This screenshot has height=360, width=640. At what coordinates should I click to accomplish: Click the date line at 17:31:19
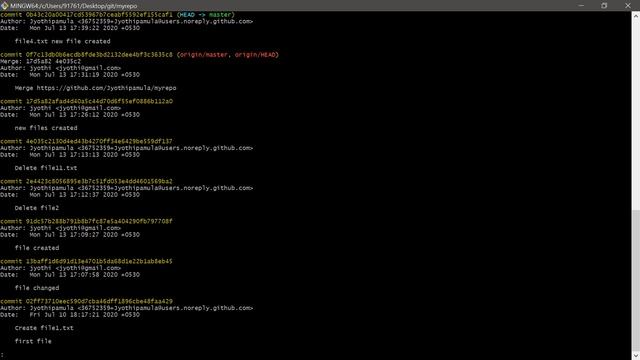click(70, 75)
